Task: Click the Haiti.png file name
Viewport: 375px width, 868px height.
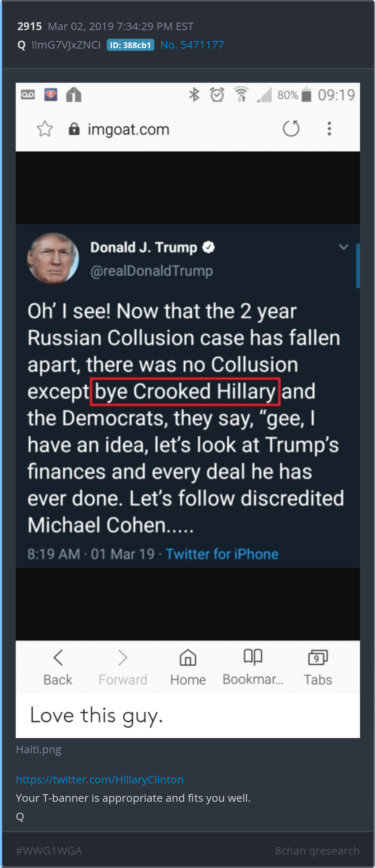Action: pos(39,749)
